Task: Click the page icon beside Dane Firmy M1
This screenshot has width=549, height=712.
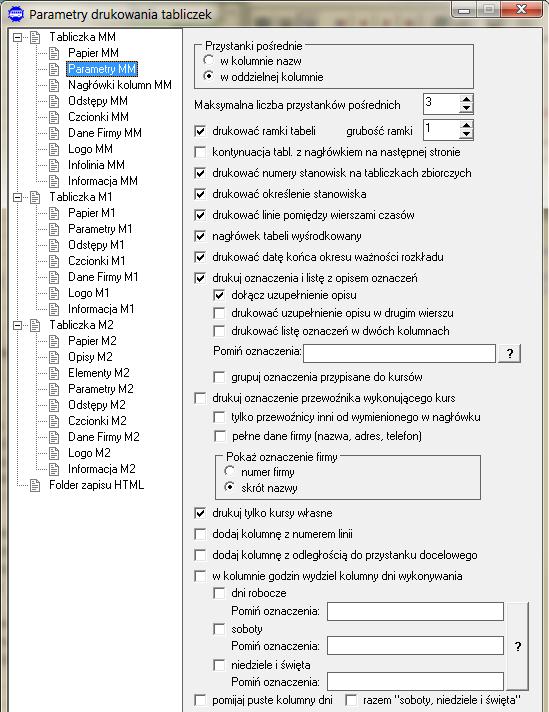Action: (x=54, y=277)
